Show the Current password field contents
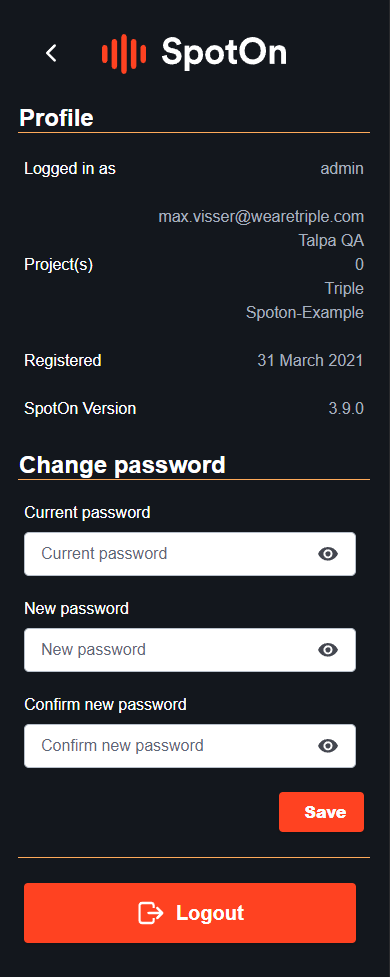 [328, 554]
